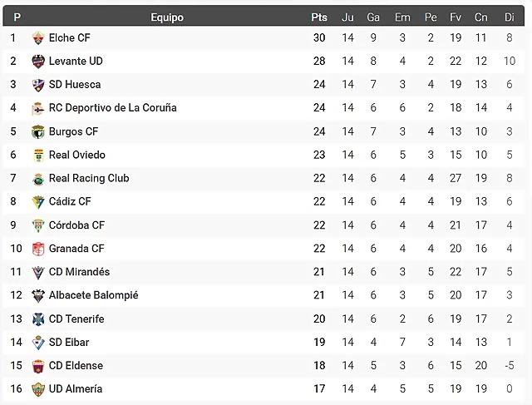Open CD Mirandés team link
This screenshot has width=532, height=405.
79,272
